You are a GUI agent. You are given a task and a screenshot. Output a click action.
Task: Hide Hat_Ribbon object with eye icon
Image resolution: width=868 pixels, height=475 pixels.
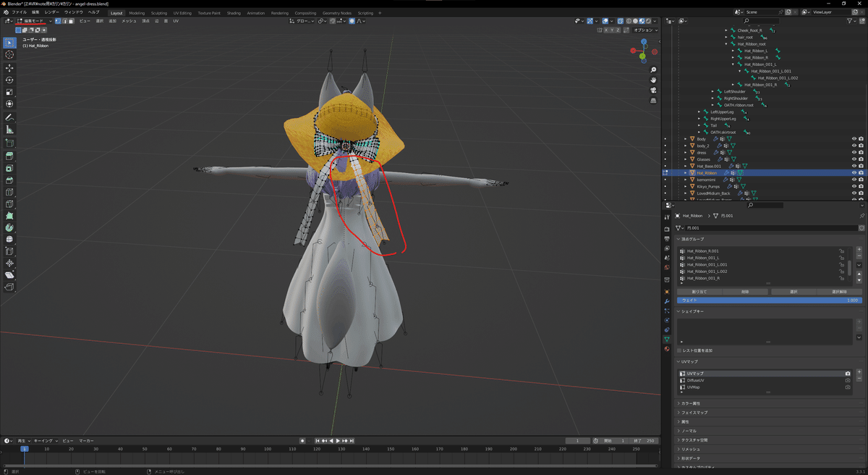coord(854,173)
